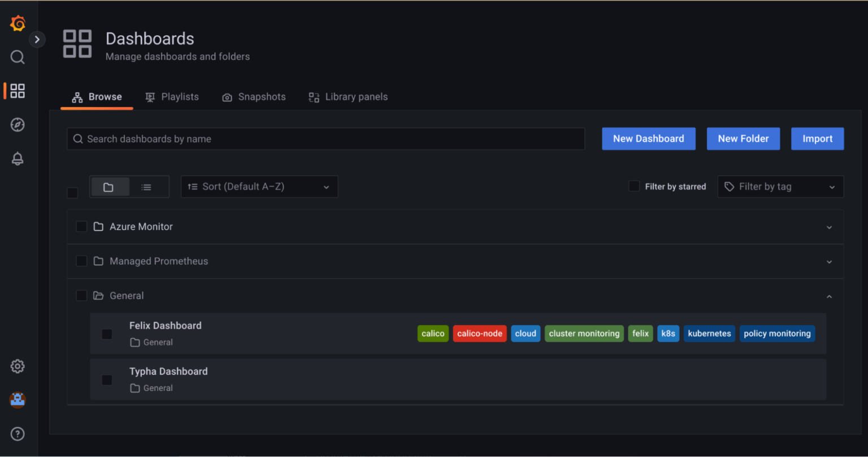Filter by the kubernetes tag on Felix Dashboard

[709, 334]
